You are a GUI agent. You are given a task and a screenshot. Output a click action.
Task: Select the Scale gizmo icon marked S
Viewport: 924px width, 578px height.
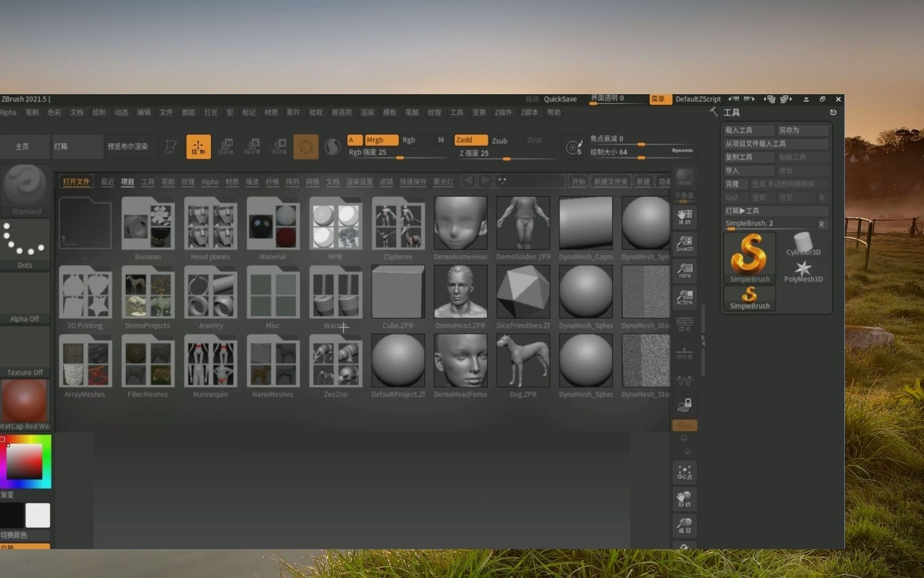[252, 147]
